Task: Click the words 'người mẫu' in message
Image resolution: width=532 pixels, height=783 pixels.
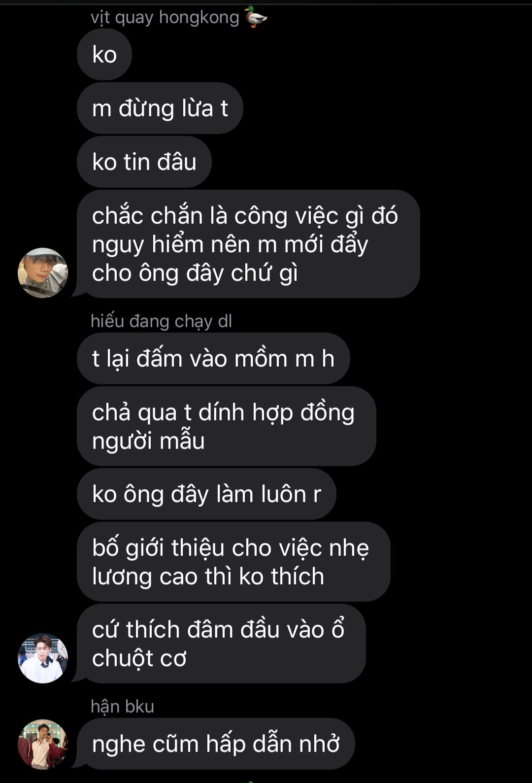Action: coord(148,441)
